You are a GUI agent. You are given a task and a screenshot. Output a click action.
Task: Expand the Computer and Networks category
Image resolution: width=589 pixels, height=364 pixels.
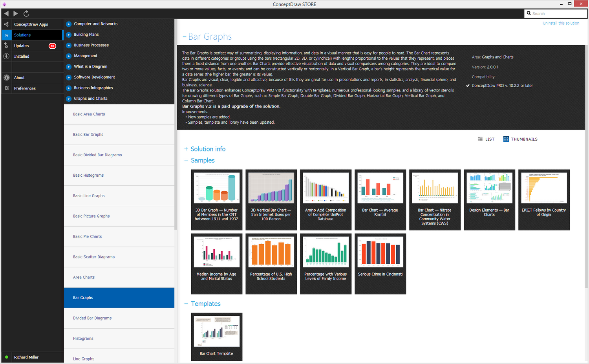69,24
